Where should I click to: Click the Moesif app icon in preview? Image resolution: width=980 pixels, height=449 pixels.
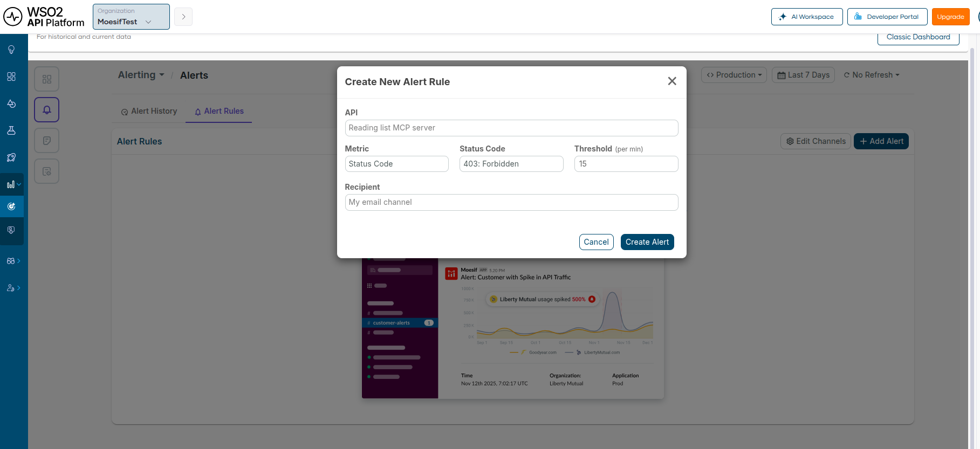(451, 274)
